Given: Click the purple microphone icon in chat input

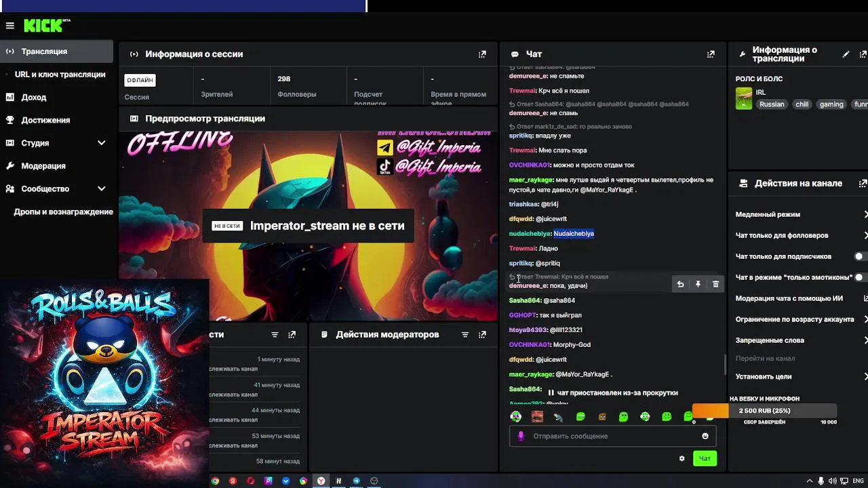Looking at the screenshot, I should coord(521,436).
